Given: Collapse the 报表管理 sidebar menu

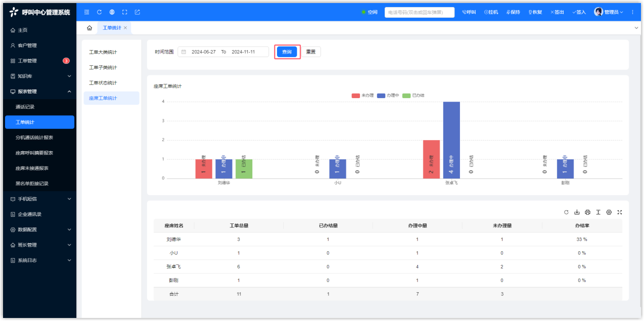Looking at the screenshot, I should tap(39, 91).
